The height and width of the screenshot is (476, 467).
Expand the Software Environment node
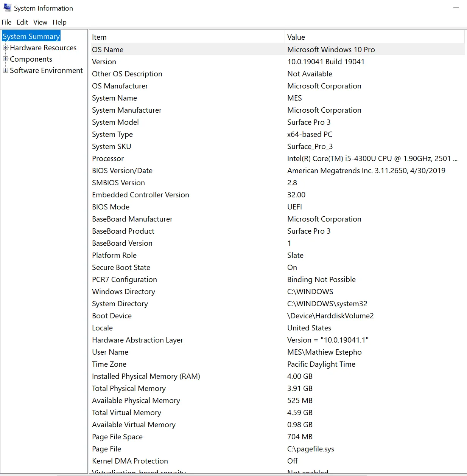click(5, 70)
